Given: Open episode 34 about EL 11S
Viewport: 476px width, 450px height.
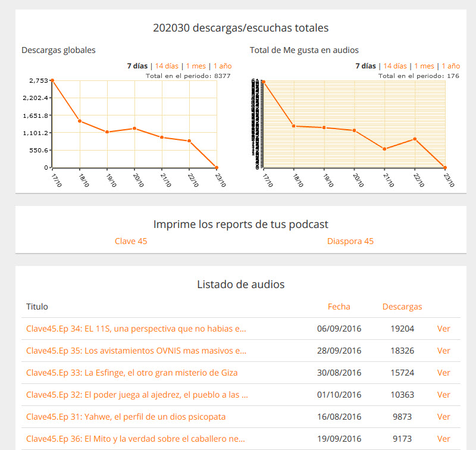Looking at the screenshot, I should click(x=136, y=329).
